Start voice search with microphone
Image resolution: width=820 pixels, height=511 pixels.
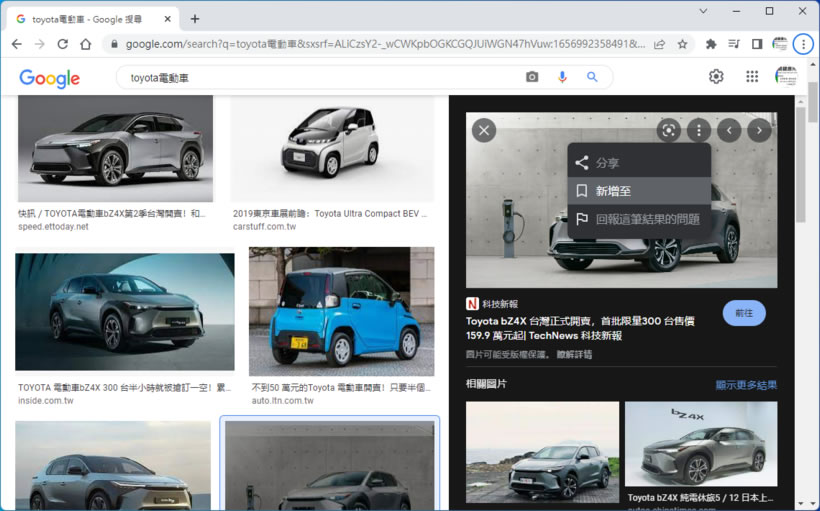(x=562, y=77)
